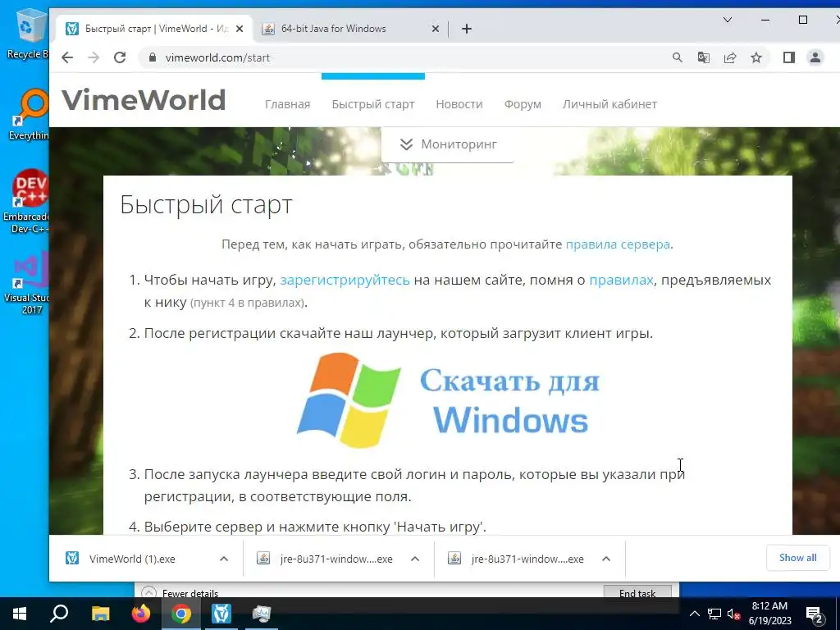840x630 pixels.
Task: Open Task Manager taskbar icon
Action: [x=262, y=614]
